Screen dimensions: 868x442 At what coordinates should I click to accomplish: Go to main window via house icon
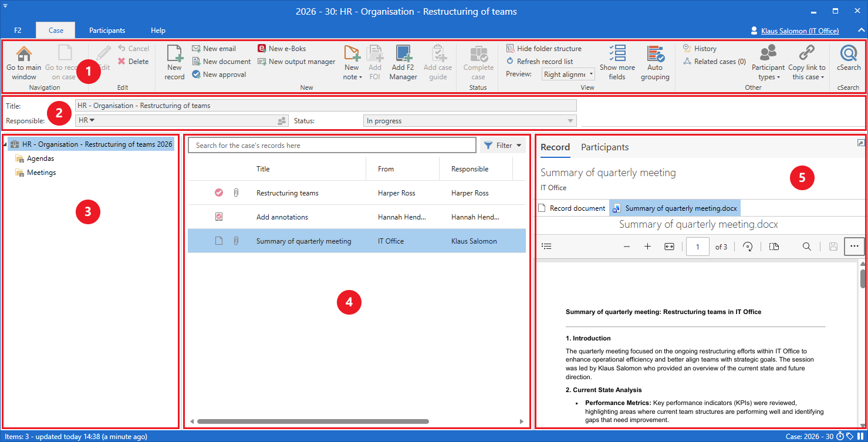24,62
